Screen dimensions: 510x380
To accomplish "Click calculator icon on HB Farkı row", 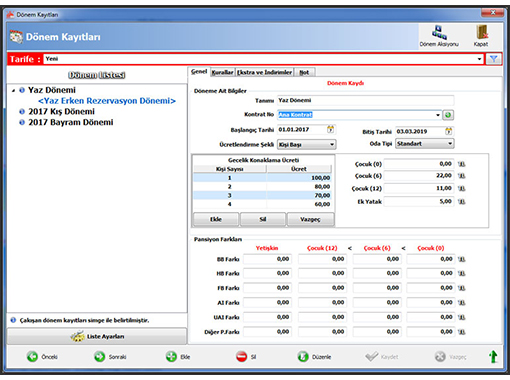I will click(462, 273).
